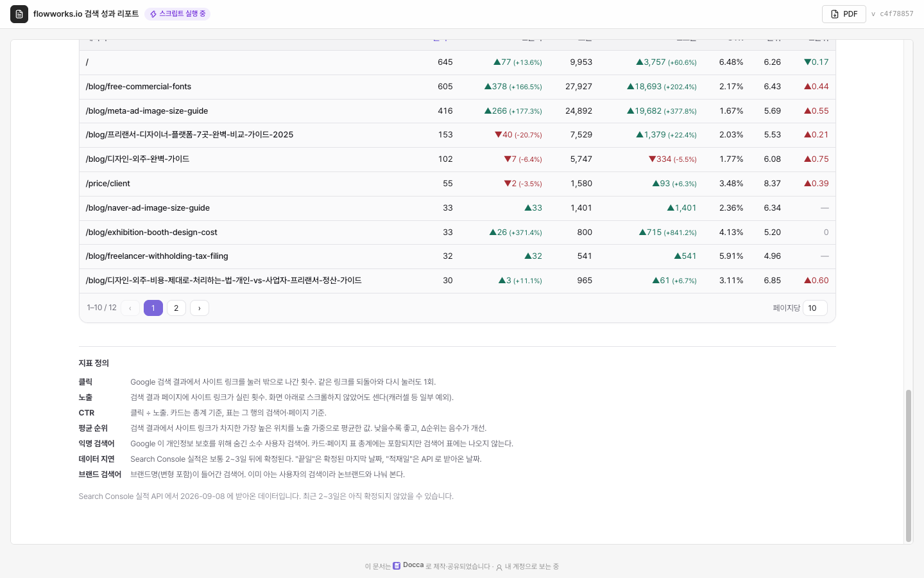This screenshot has width=924, height=578.
Task: Click CTR value 5.91%
Action: click(x=732, y=256)
